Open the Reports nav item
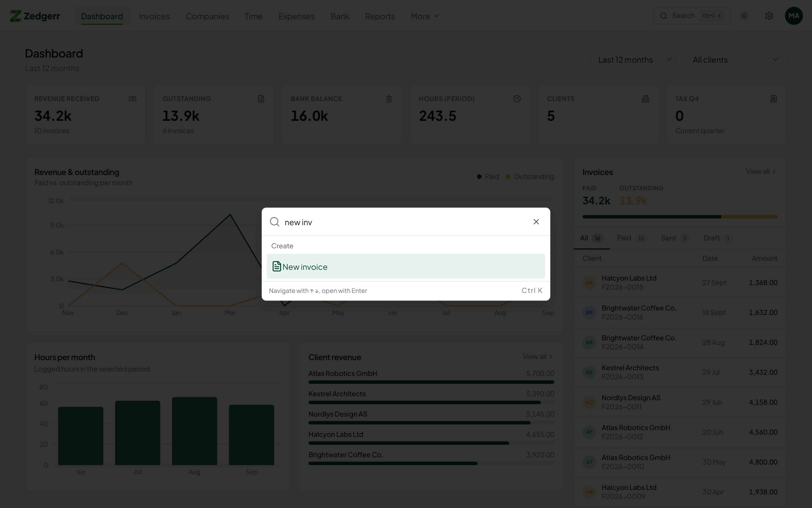 click(x=380, y=16)
